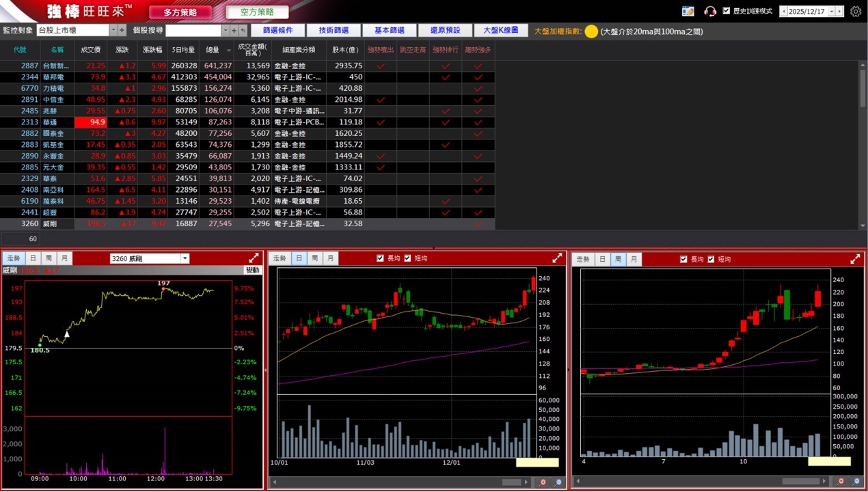
Task: Click the 基本篩選 button
Action: [x=389, y=31]
